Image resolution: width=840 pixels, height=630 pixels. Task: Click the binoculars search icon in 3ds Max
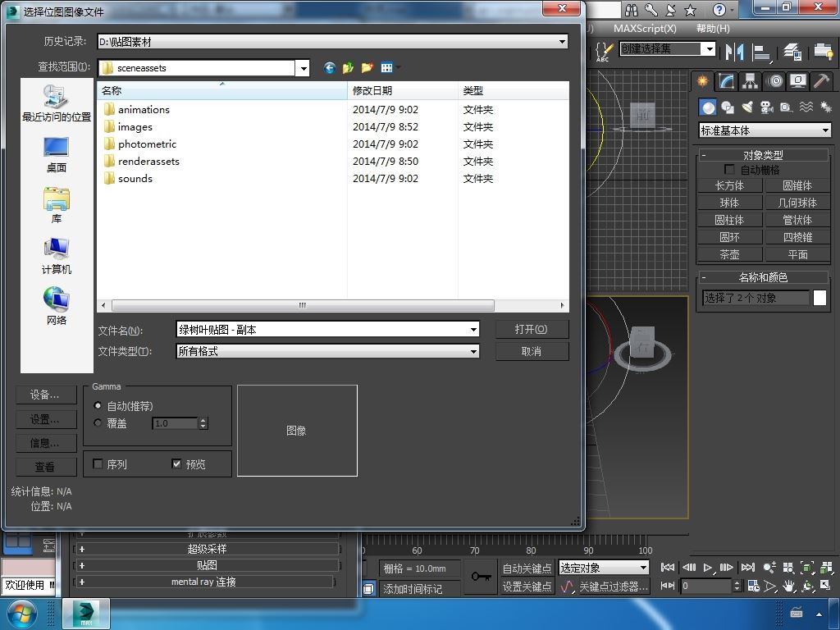(x=632, y=10)
